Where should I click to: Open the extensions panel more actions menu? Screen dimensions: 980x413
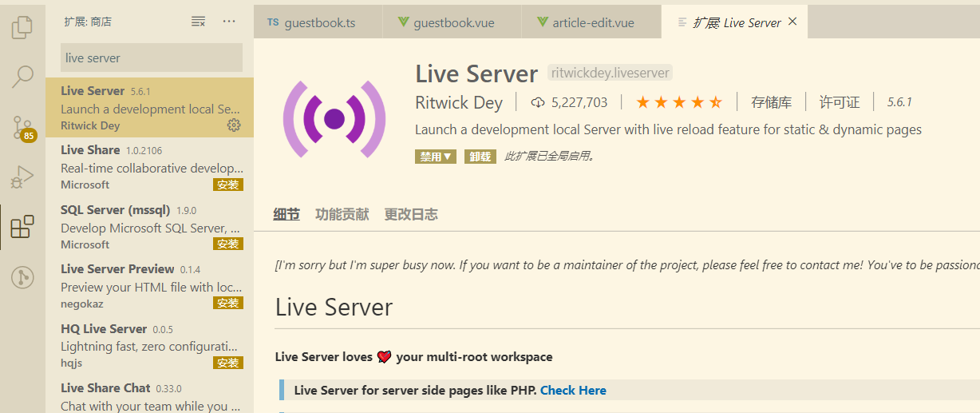(229, 22)
